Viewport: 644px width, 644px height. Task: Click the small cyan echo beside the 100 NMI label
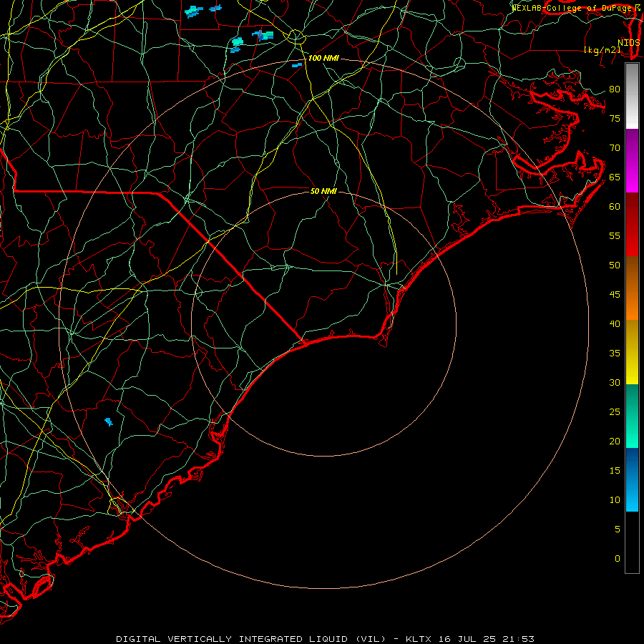296,65
